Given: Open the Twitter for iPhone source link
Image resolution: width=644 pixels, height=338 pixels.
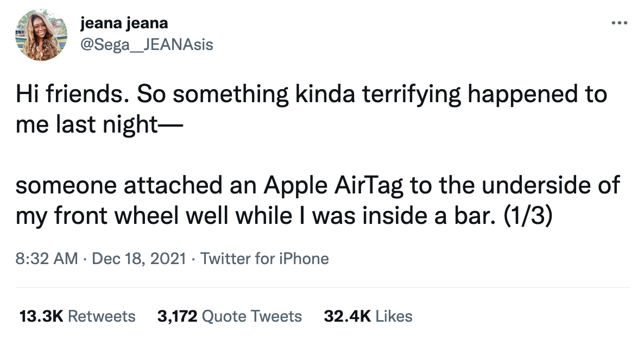Looking at the screenshot, I should [264, 258].
